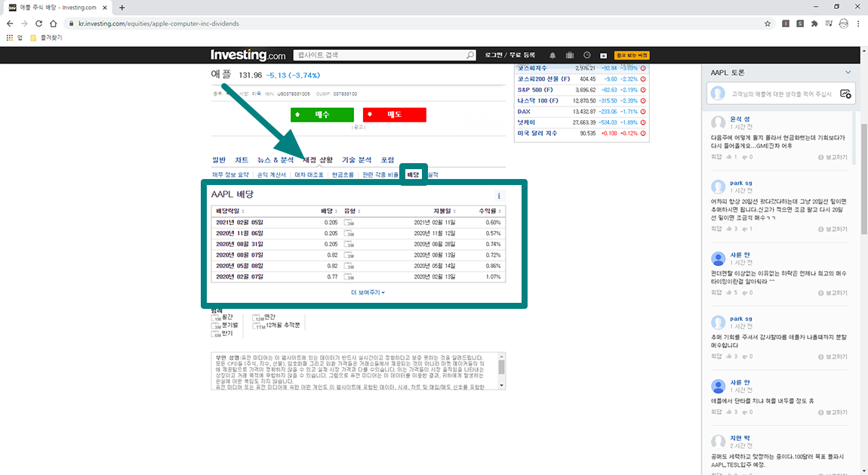868x475 pixels.
Task: Sort table by 유형 column header
Action: pos(352,211)
